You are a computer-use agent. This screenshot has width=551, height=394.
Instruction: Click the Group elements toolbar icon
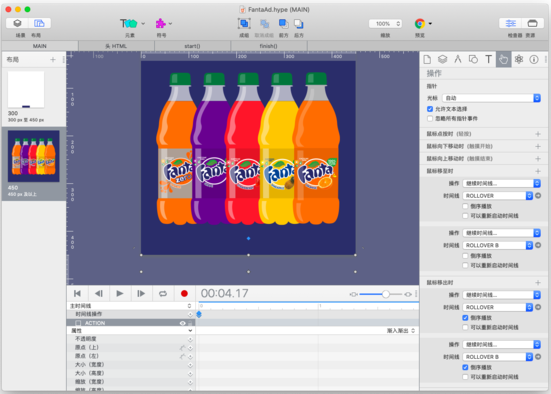coord(244,24)
